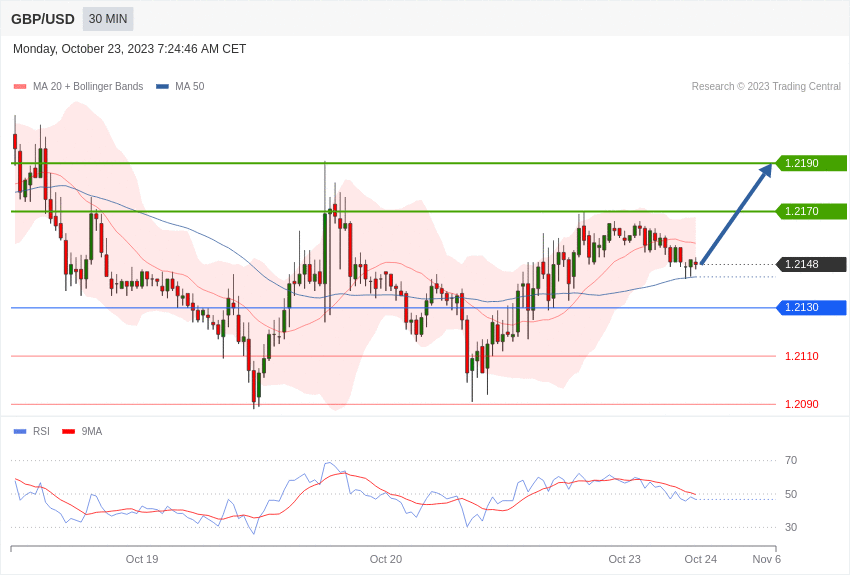Click the MA 20 + Bollinger Bands legend label
850x576 pixels.
pos(88,87)
